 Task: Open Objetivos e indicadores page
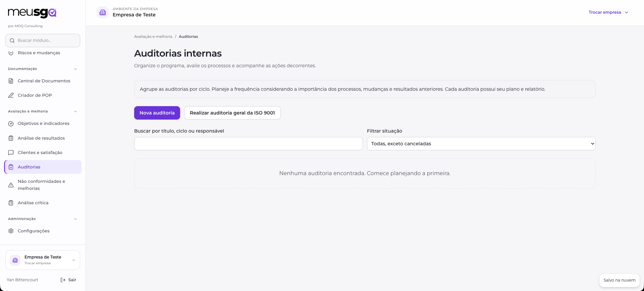pos(43,124)
